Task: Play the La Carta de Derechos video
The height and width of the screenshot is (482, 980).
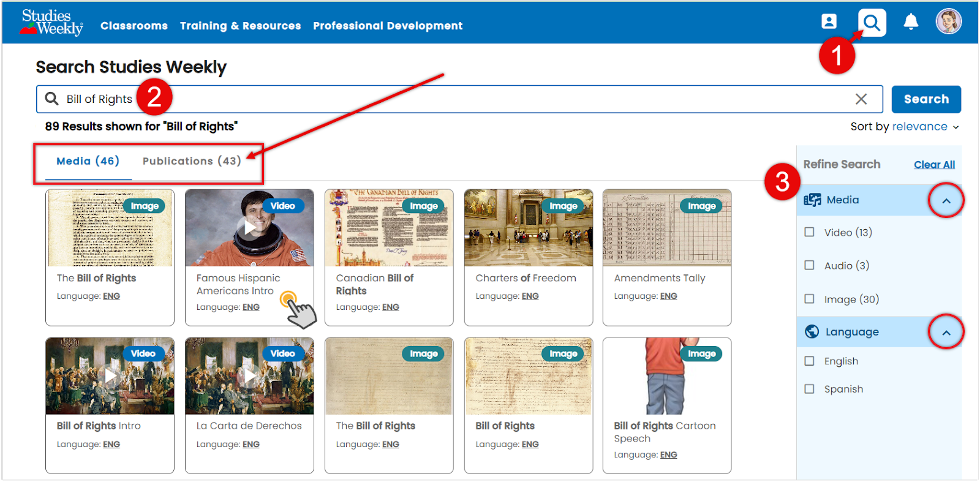Action: click(249, 375)
